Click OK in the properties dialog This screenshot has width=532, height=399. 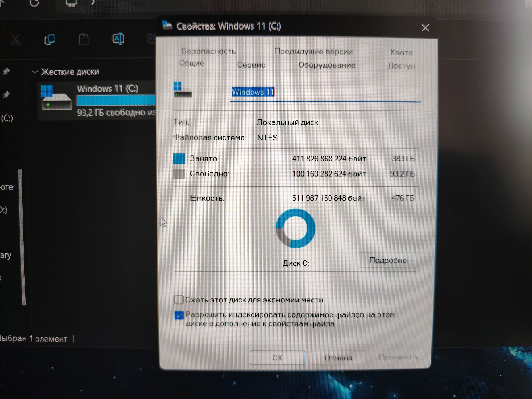pos(277,358)
